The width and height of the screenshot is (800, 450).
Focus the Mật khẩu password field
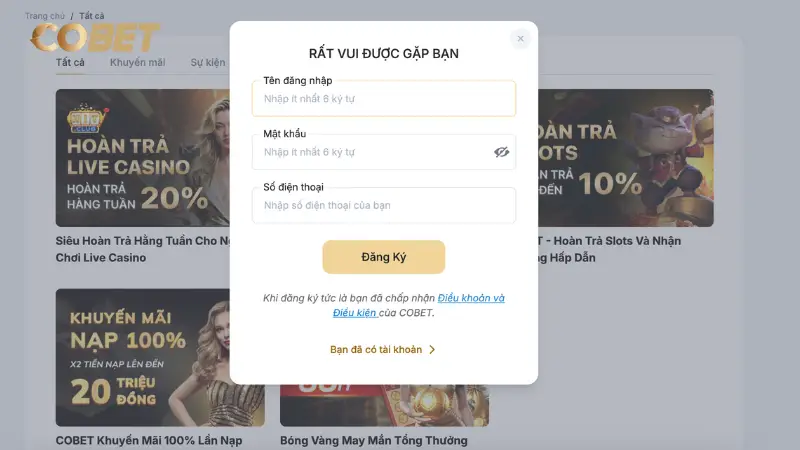[x=384, y=152]
